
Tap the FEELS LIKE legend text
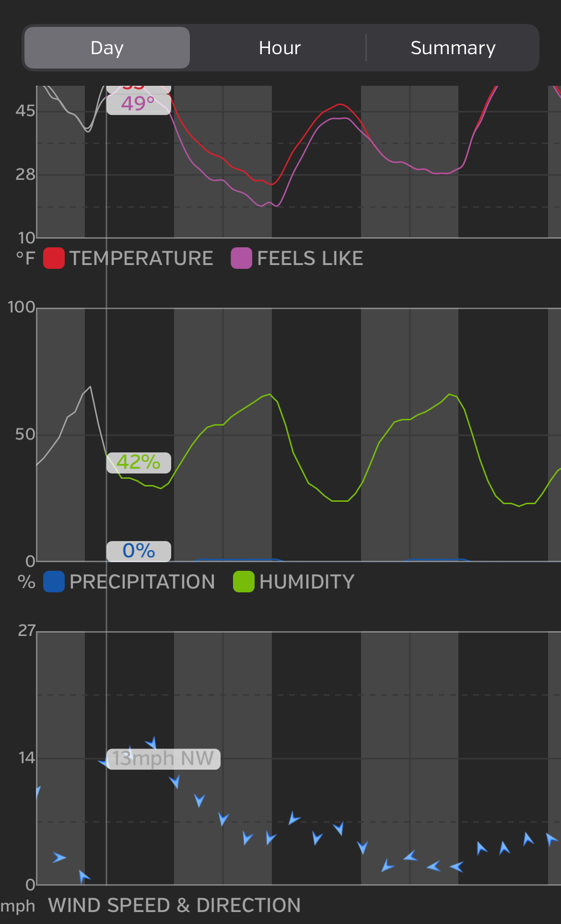(310, 258)
